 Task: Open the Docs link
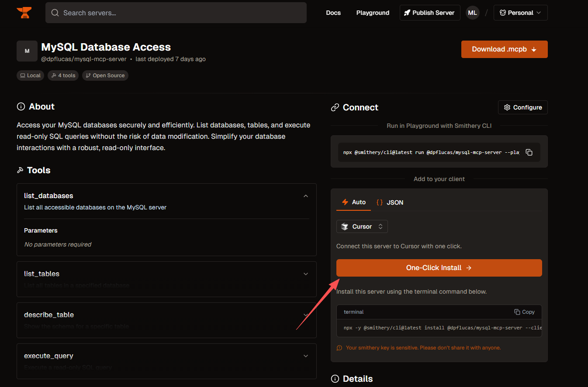pyautogui.click(x=333, y=13)
